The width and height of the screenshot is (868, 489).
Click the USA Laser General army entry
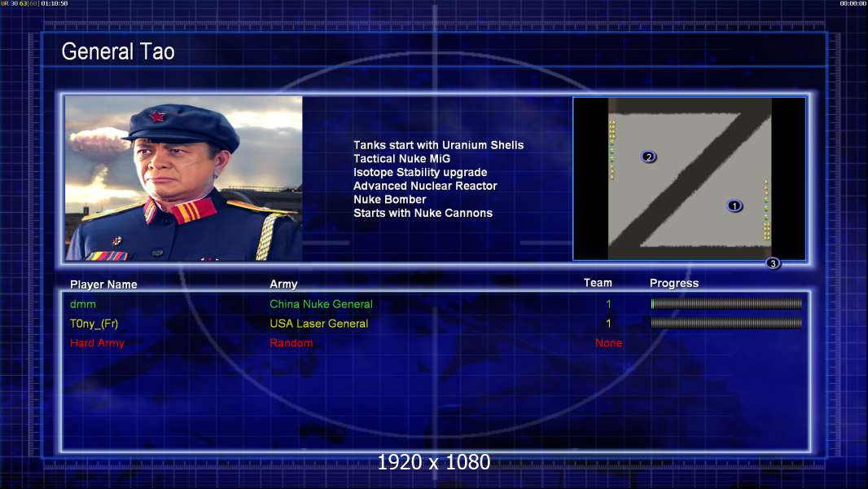[319, 324]
